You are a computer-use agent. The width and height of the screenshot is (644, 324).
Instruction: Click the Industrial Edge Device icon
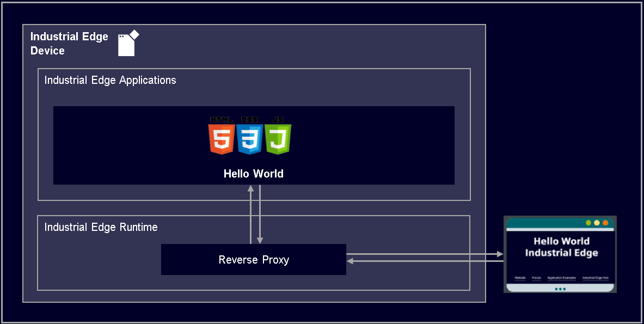coord(128,42)
